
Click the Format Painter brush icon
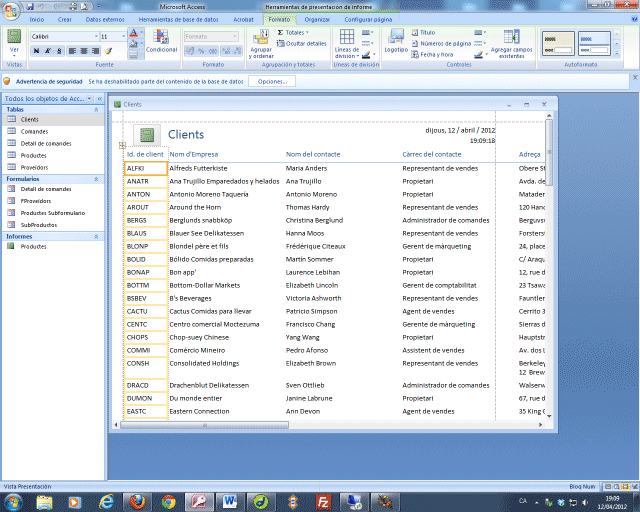pos(108,51)
